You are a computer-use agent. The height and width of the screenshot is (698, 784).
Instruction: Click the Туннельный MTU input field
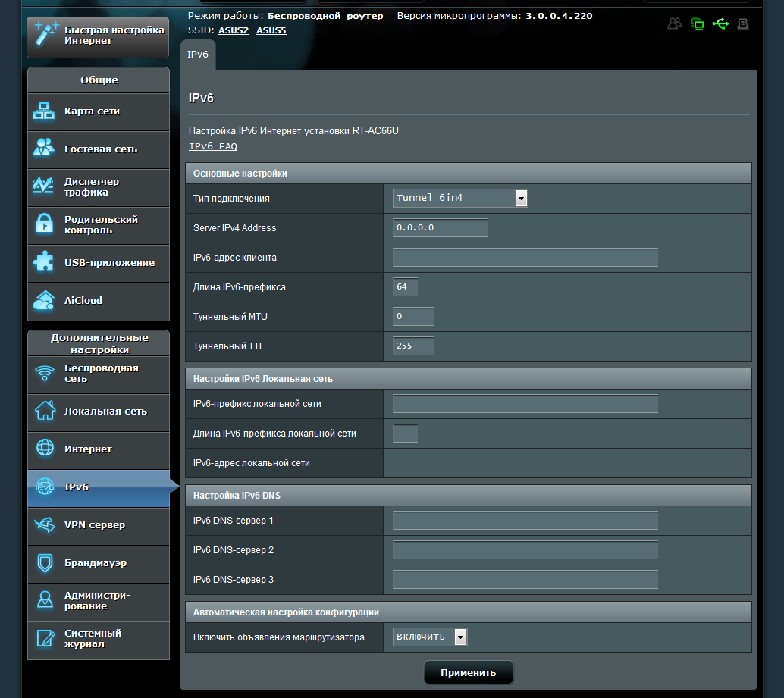(413, 316)
